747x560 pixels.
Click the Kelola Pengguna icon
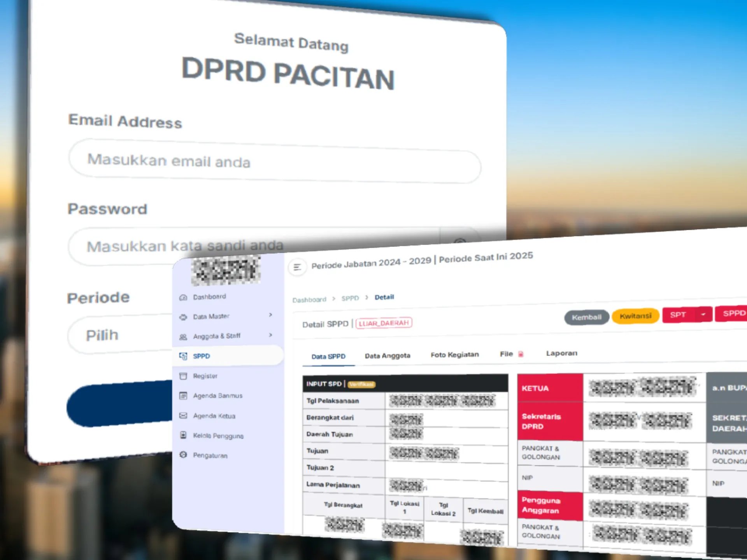pyautogui.click(x=183, y=435)
